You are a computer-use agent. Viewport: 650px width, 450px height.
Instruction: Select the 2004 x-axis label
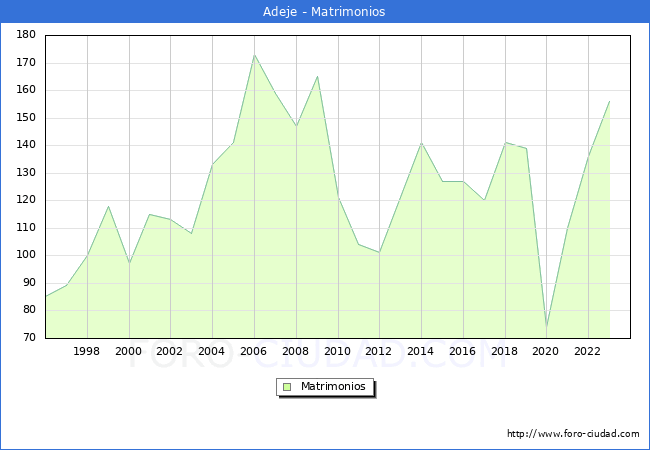click(x=211, y=351)
